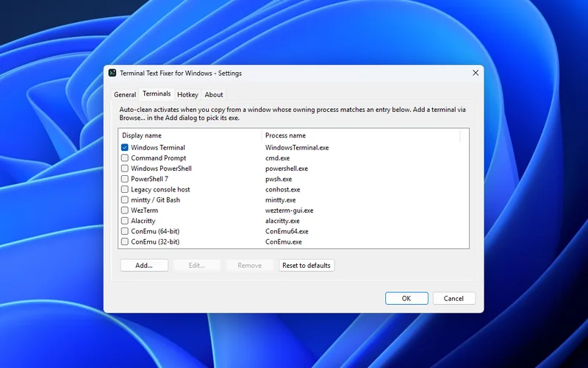The height and width of the screenshot is (368, 588).
Task: Select pwsh.exe in the list
Action: (x=279, y=179)
